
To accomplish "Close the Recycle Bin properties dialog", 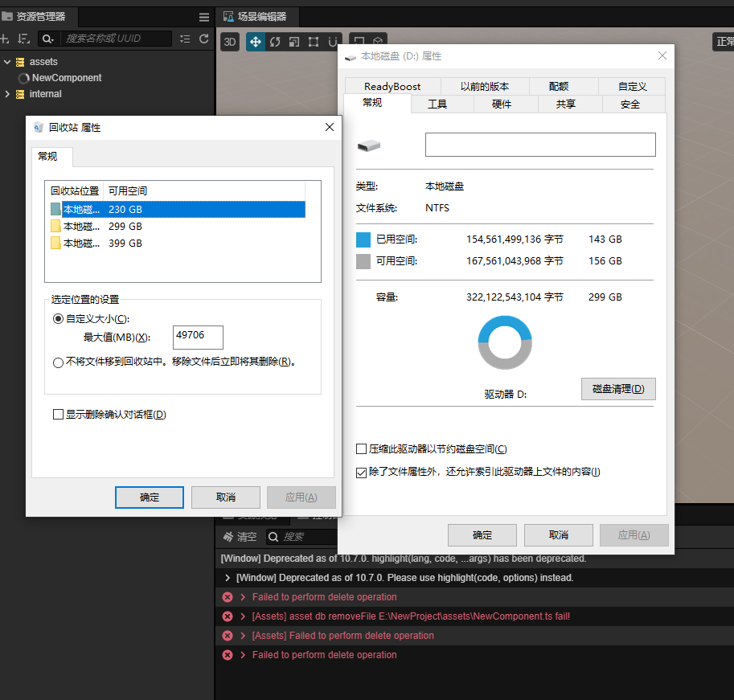I will point(330,127).
